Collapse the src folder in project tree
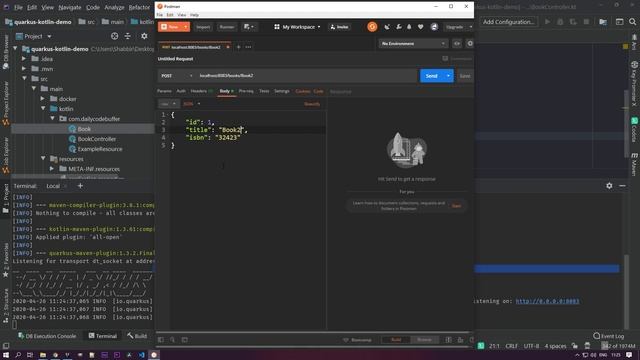Viewport: 640px width, 360px height. point(24,78)
